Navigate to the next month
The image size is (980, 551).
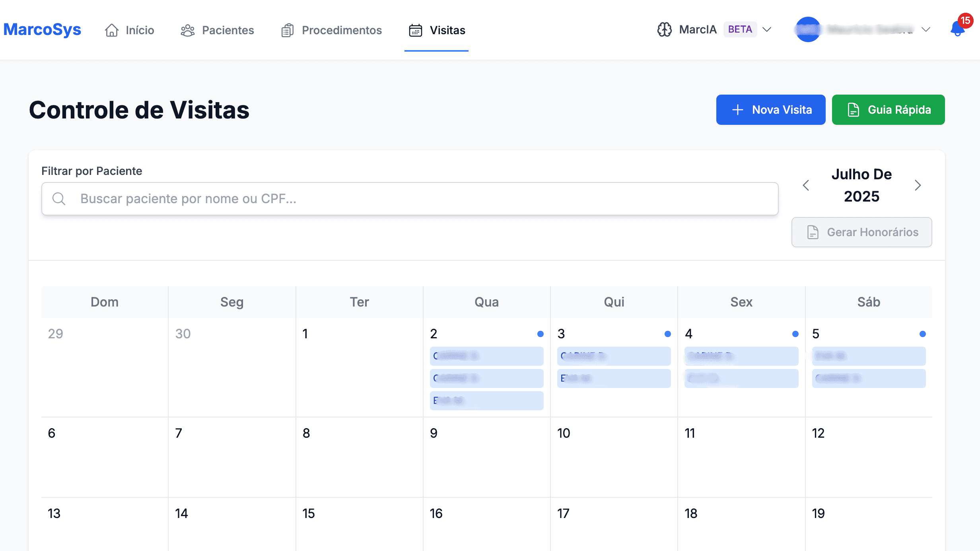[918, 185]
